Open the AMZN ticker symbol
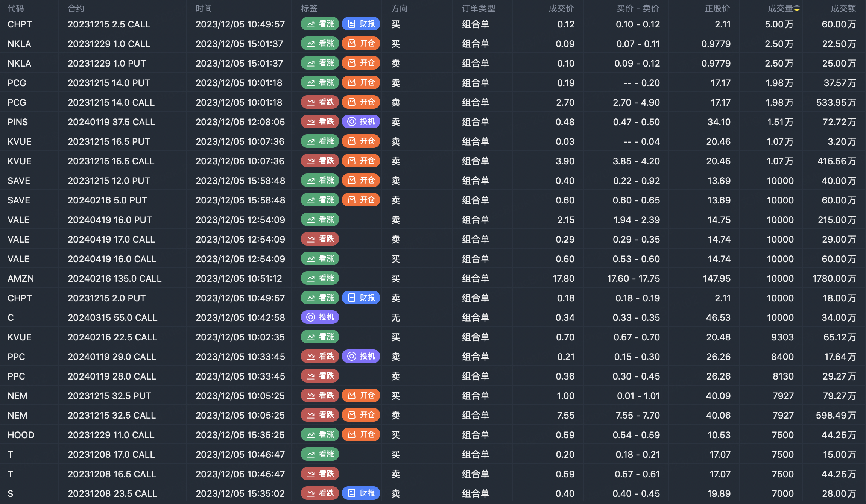Screen dimensions: 866x504 [21, 278]
